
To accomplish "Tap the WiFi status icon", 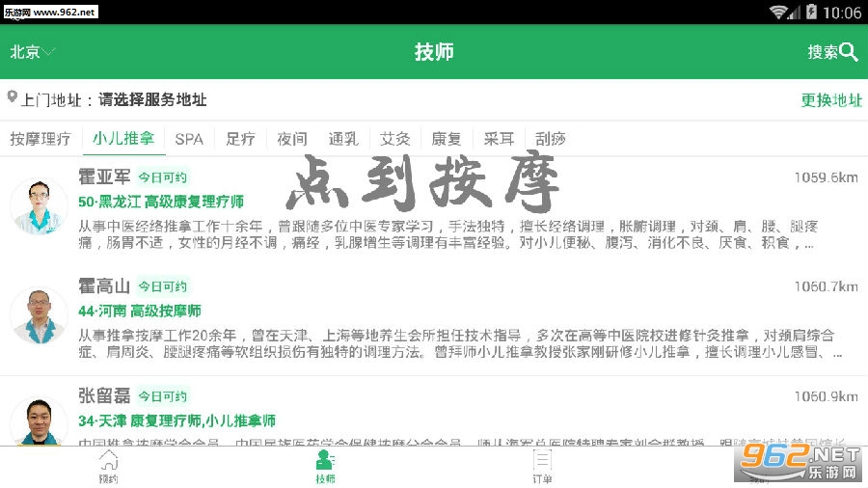I will 778,12.
